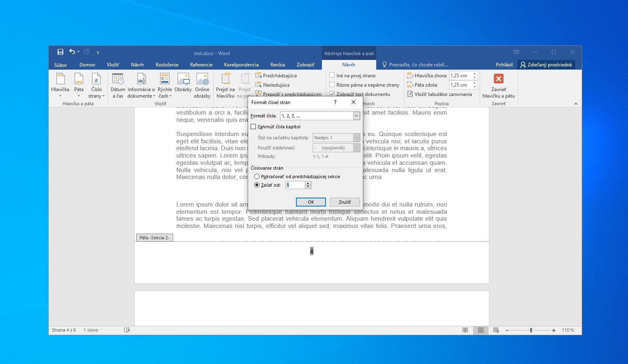The width and height of the screenshot is (628, 364).
Task: Click the zoom slider handle
Action: point(531,330)
